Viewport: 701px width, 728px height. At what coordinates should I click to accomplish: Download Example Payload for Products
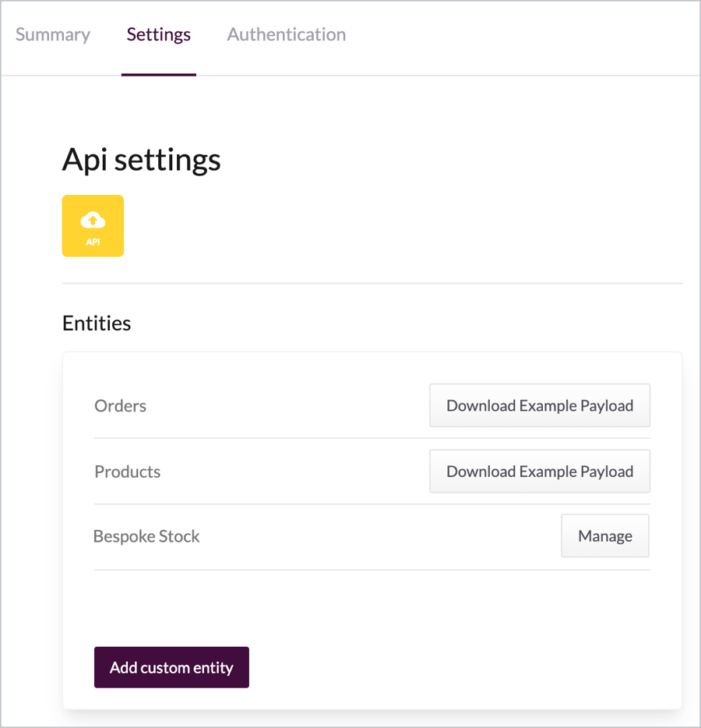(539, 472)
